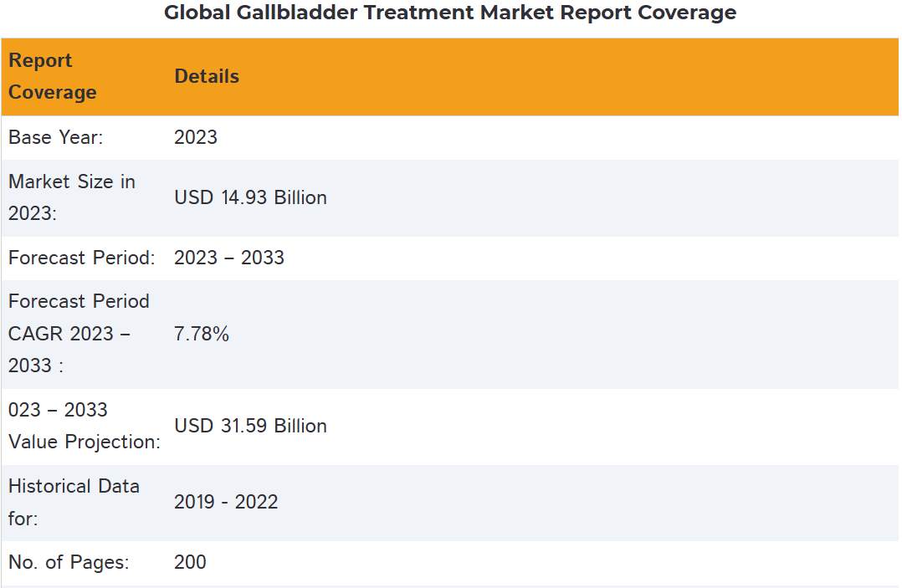This screenshot has height=588, width=902.
Task: Click the Forecast Period label cell
Action: [82, 258]
